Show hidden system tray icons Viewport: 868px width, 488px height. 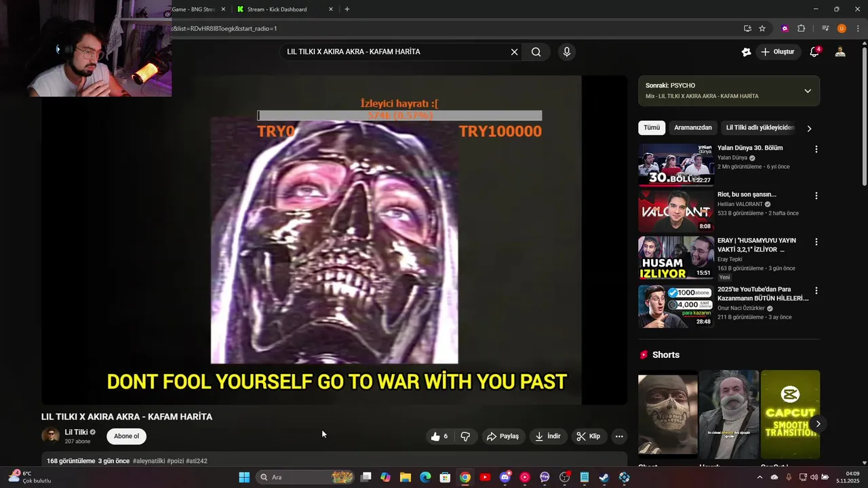click(761, 477)
